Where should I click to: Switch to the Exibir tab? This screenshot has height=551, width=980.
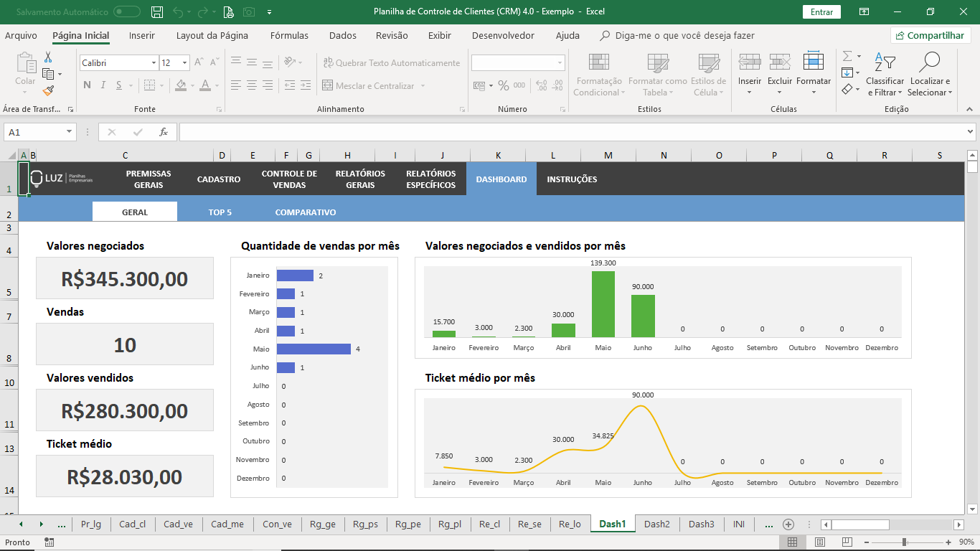click(x=440, y=35)
